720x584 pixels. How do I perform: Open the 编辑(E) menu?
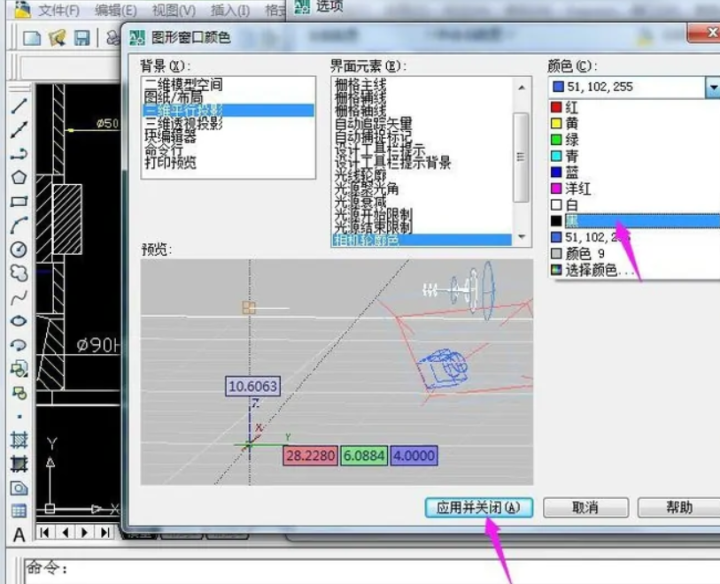point(116,10)
